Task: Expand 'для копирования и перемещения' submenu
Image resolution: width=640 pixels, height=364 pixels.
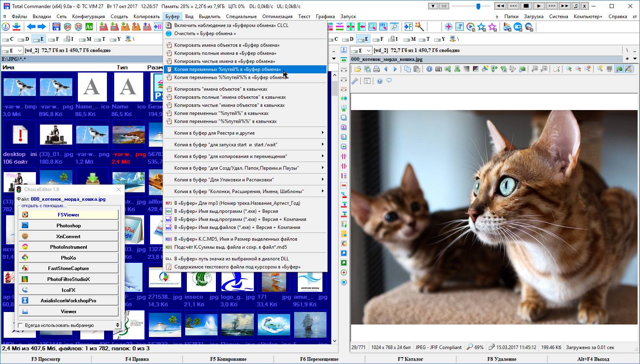Action: point(245,156)
